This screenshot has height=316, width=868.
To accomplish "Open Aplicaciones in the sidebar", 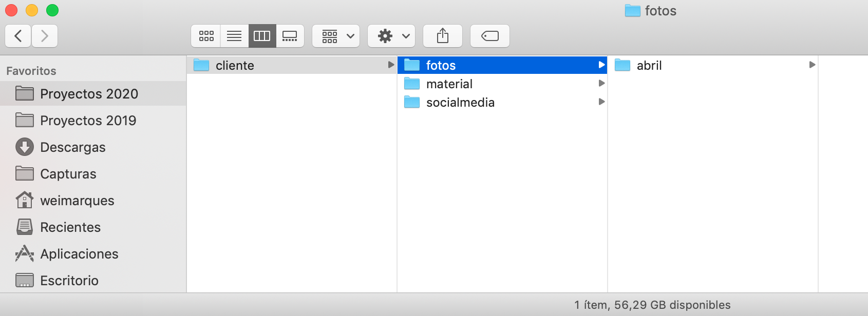I will tap(79, 254).
